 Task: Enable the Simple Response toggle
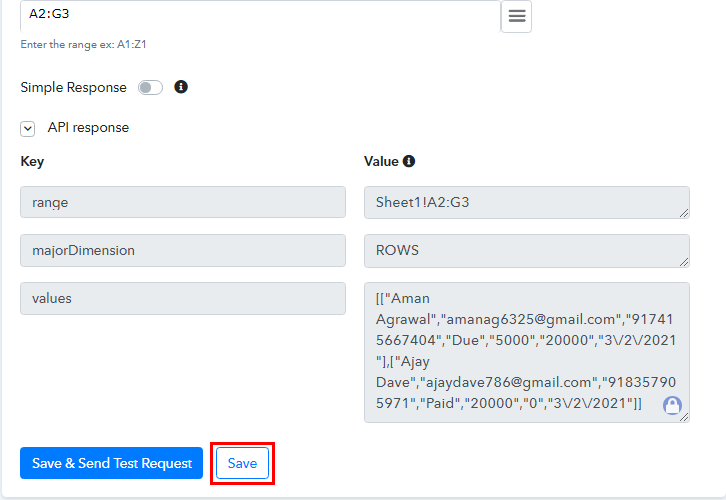(x=150, y=88)
